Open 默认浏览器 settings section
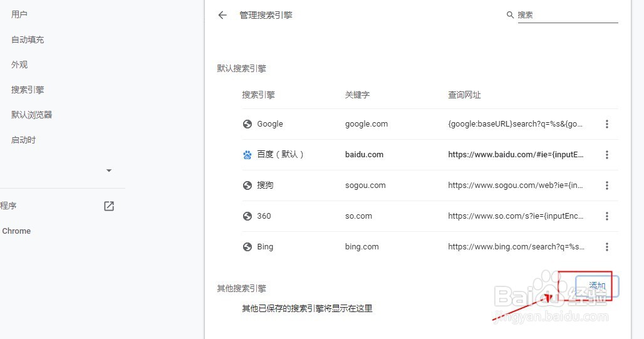644x339 pixels. [x=31, y=115]
